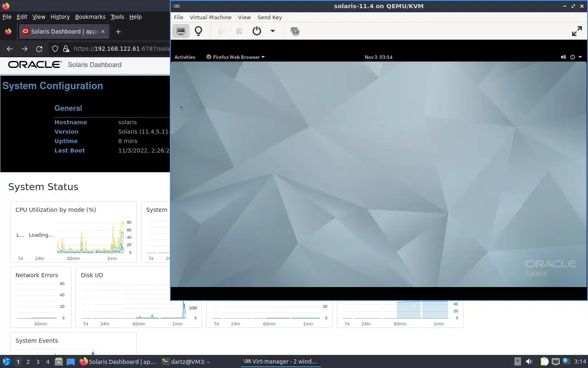Select 60min range on CPU Utilization chart
This screenshot has width=588, height=368.
(73, 258)
